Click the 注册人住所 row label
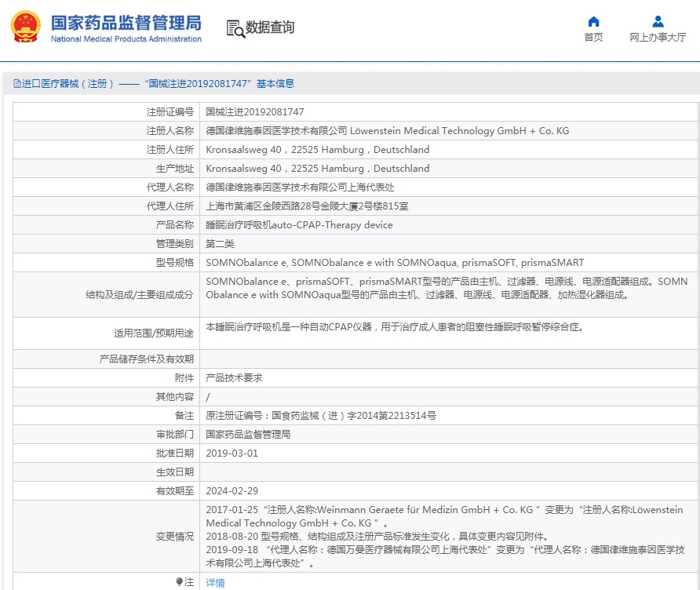700x590 pixels. coord(170,150)
